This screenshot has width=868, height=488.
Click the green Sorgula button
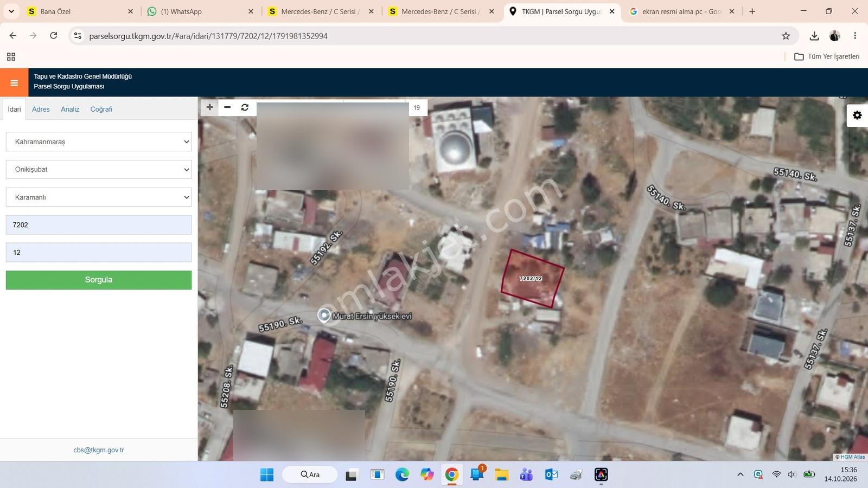point(99,280)
